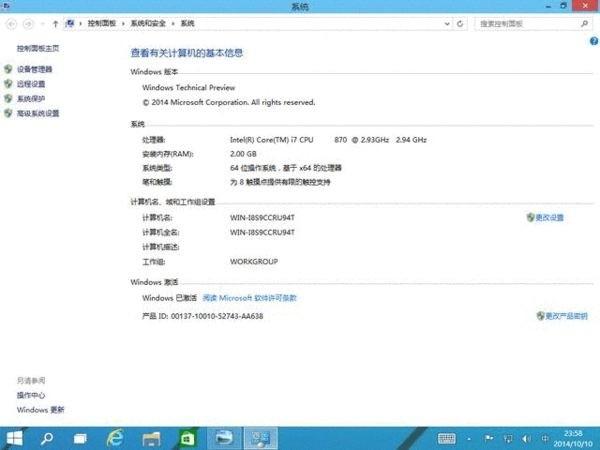Click the system window icon in the title bar
This screenshot has height=450, width=600.
(5, 5)
